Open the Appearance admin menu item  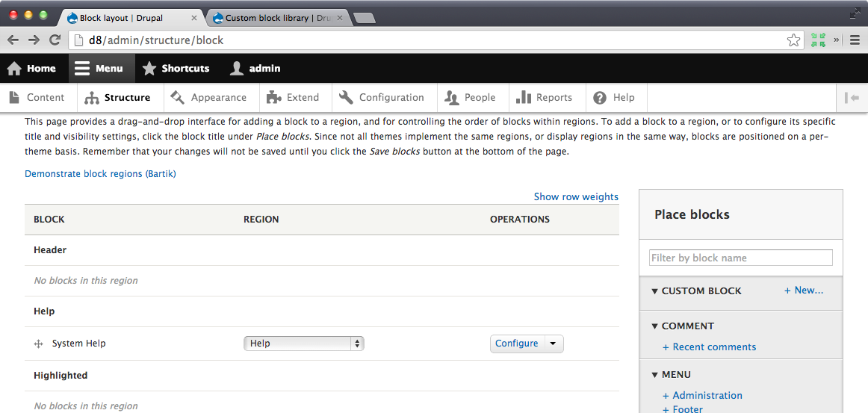[x=212, y=97]
